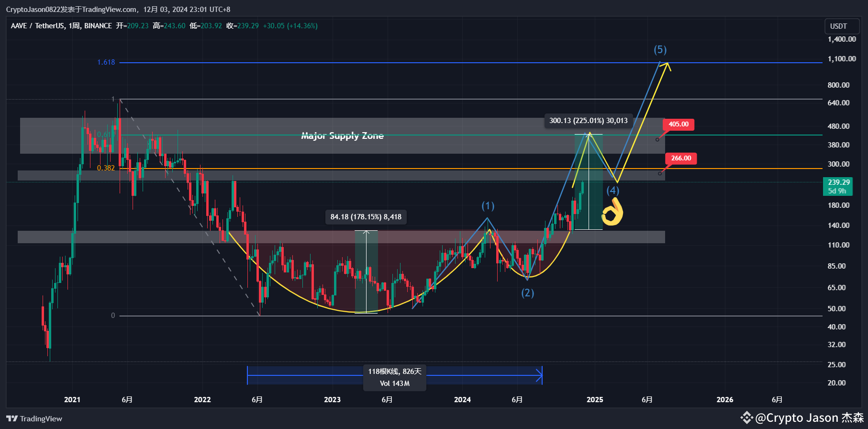Click the close value 收=239.29 in header
The height and width of the screenshot is (429, 868).
[243, 26]
